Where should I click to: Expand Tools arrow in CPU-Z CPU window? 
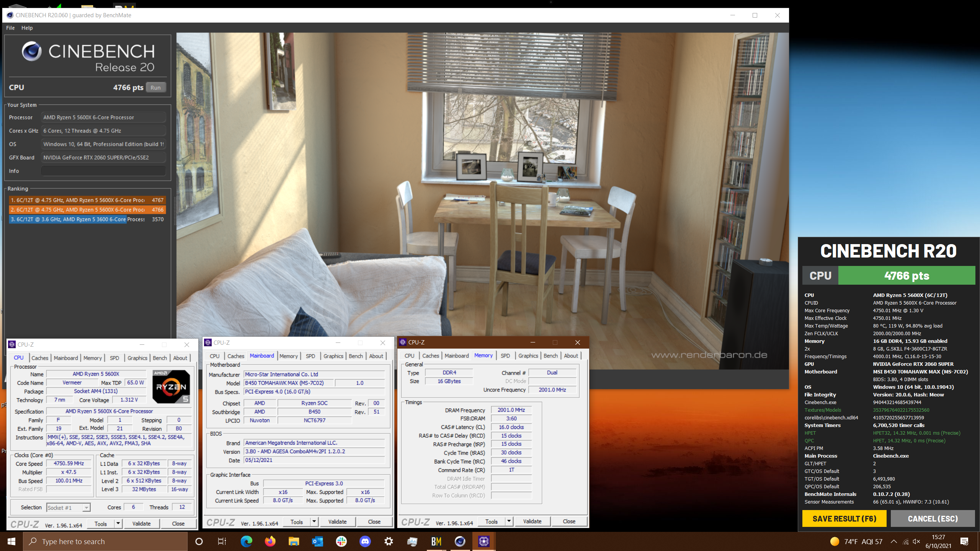click(118, 523)
